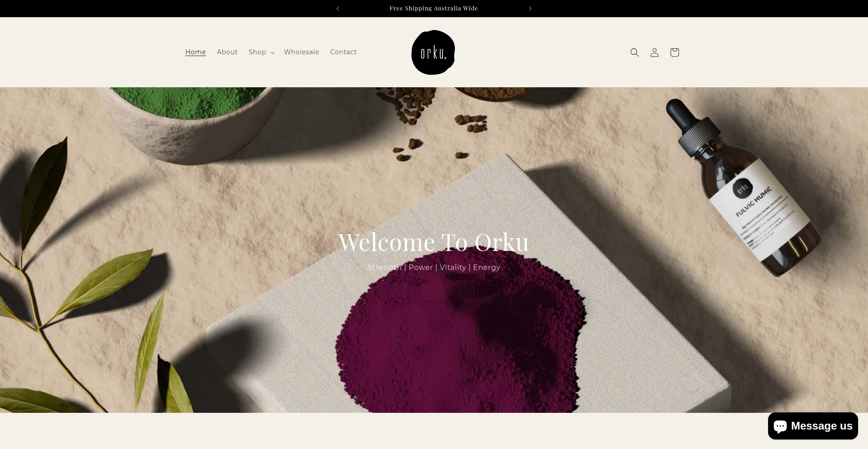This screenshot has height=449, width=868.
Task: Open the Message us chat button
Action: pyautogui.click(x=813, y=426)
